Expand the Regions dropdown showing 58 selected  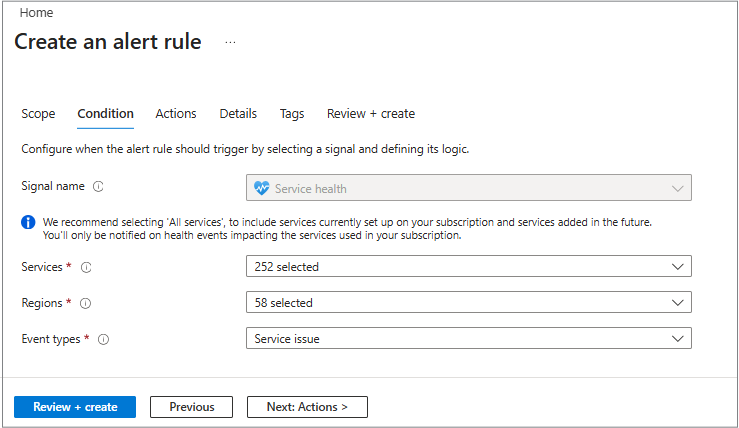468,302
